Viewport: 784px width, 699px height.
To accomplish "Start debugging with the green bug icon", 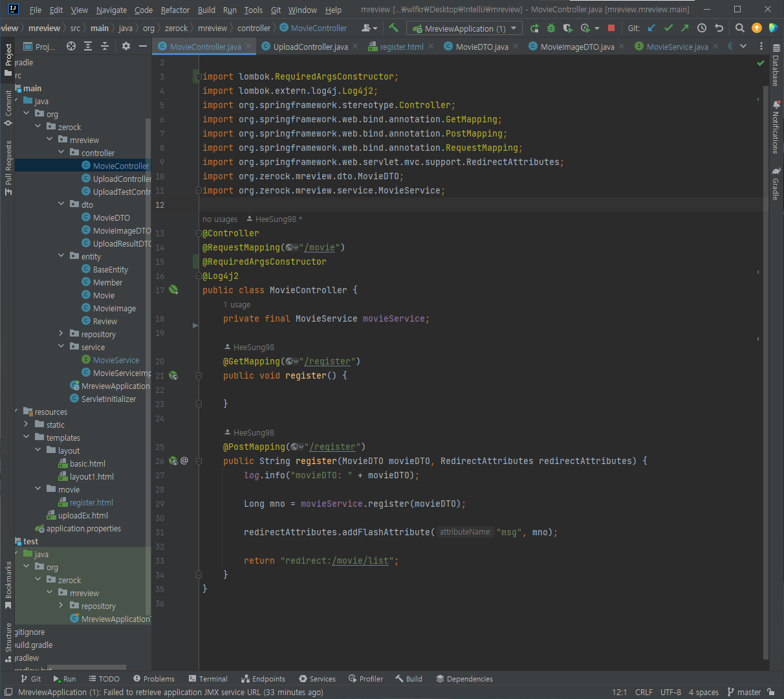I will tap(551, 28).
